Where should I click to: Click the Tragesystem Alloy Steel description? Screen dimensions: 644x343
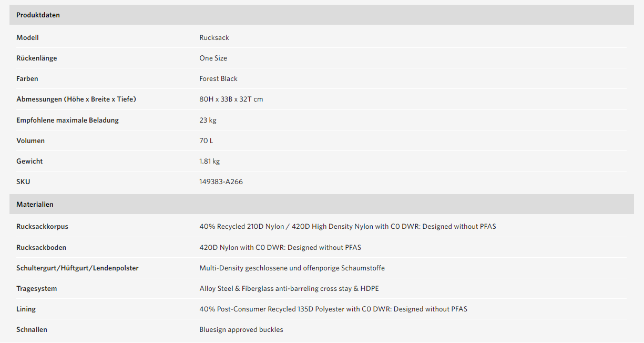[289, 288]
